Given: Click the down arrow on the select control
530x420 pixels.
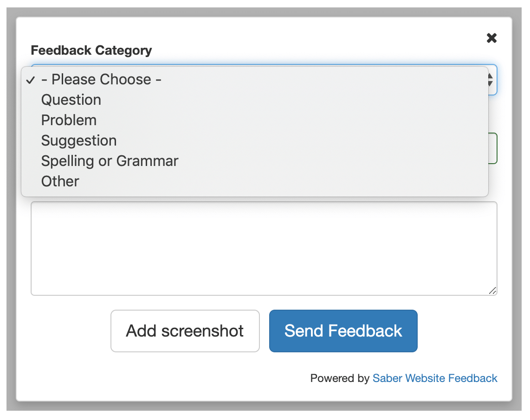Looking at the screenshot, I should coord(490,83).
